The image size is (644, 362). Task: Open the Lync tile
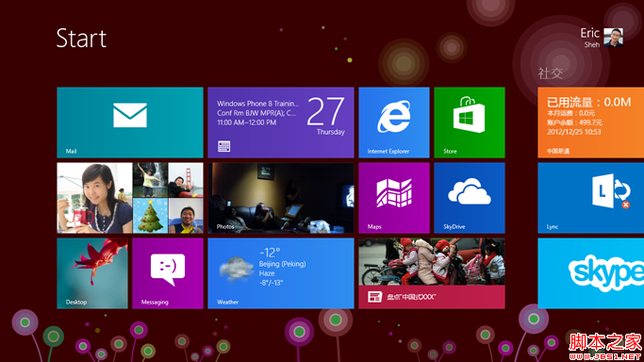(591, 198)
